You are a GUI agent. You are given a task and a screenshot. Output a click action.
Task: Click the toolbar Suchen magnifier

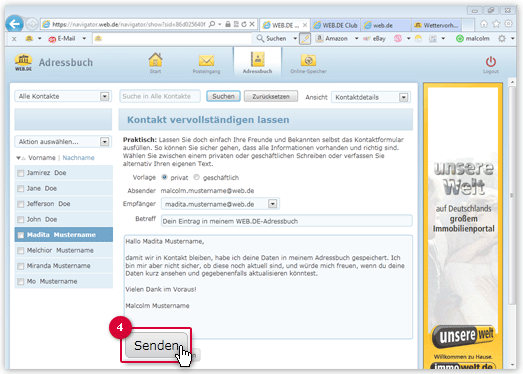pyautogui.click(x=260, y=38)
